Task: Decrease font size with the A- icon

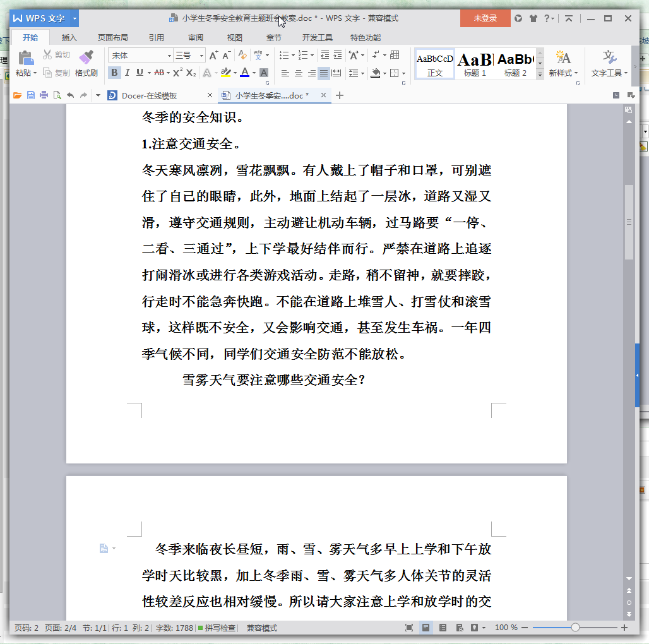Action: (227, 55)
